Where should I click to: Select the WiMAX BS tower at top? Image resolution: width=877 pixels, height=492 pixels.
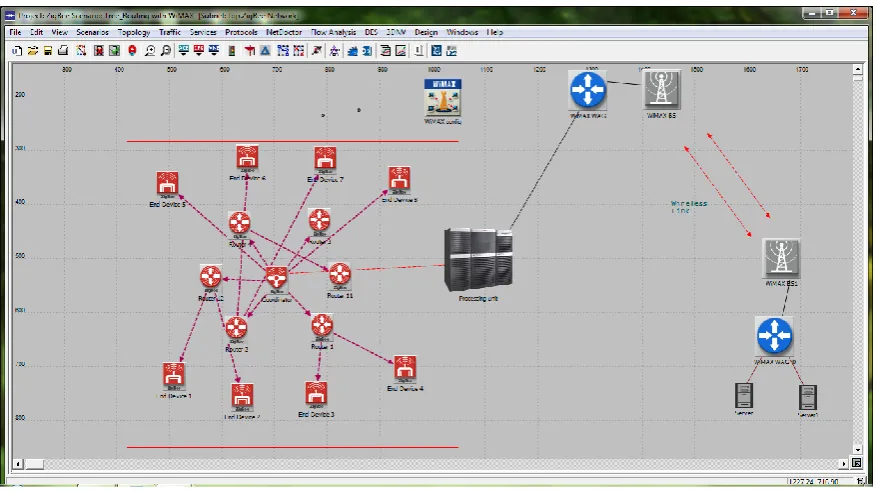662,89
